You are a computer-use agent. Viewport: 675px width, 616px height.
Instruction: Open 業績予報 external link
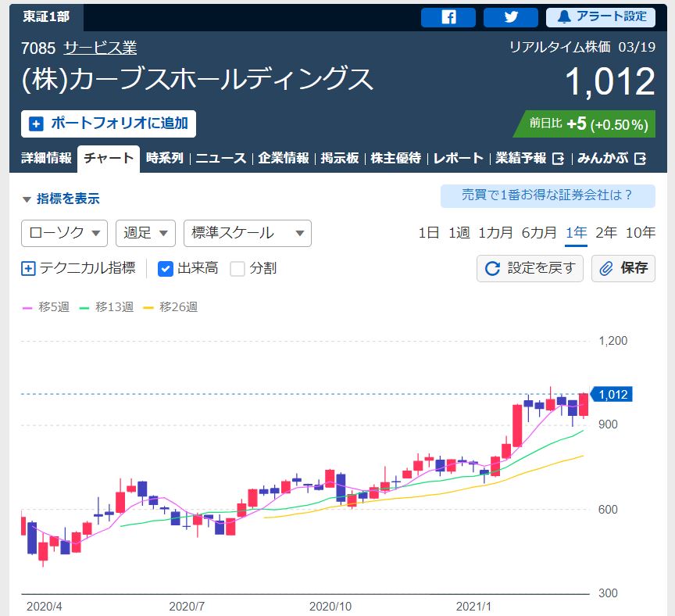(x=530, y=158)
